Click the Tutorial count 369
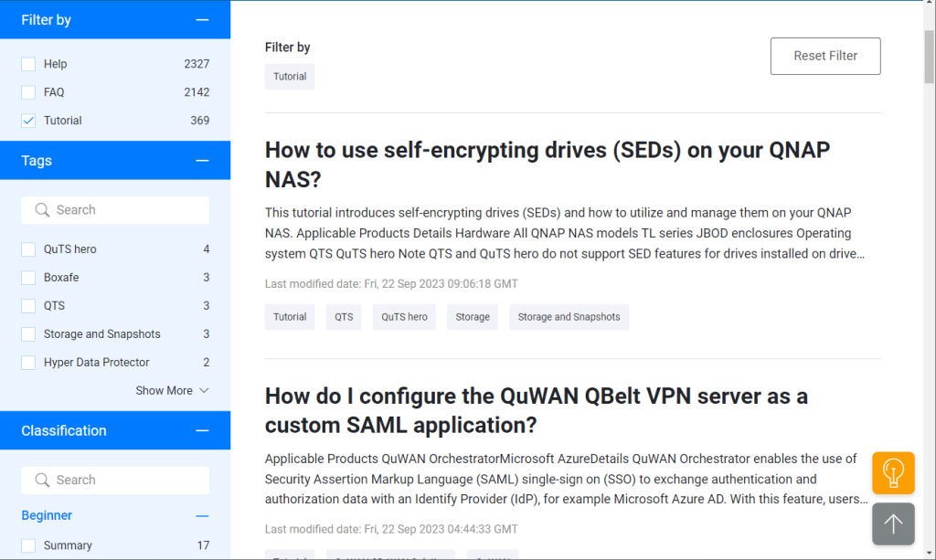 (199, 121)
